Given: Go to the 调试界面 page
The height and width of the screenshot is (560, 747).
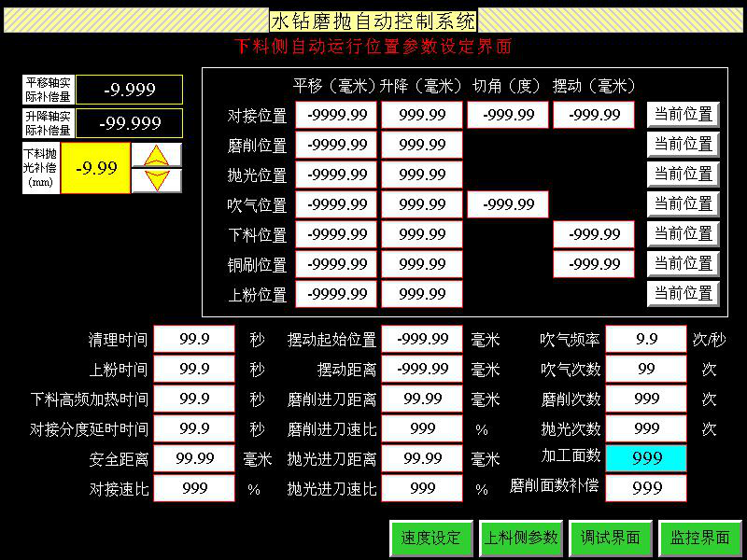Looking at the screenshot, I should (x=610, y=538).
